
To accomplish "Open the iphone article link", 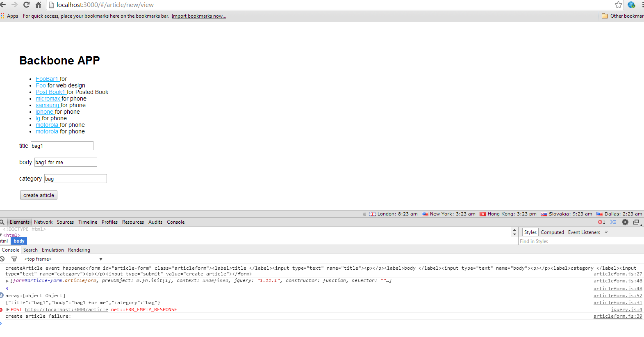I will click(45, 112).
